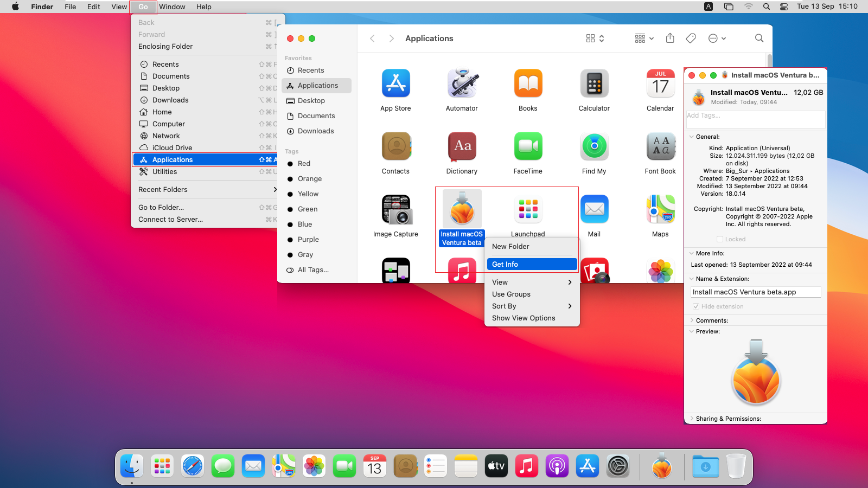This screenshot has height=488, width=868.
Task: Choose New Folder from the context menu
Action: pyautogui.click(x=532, y=246)
